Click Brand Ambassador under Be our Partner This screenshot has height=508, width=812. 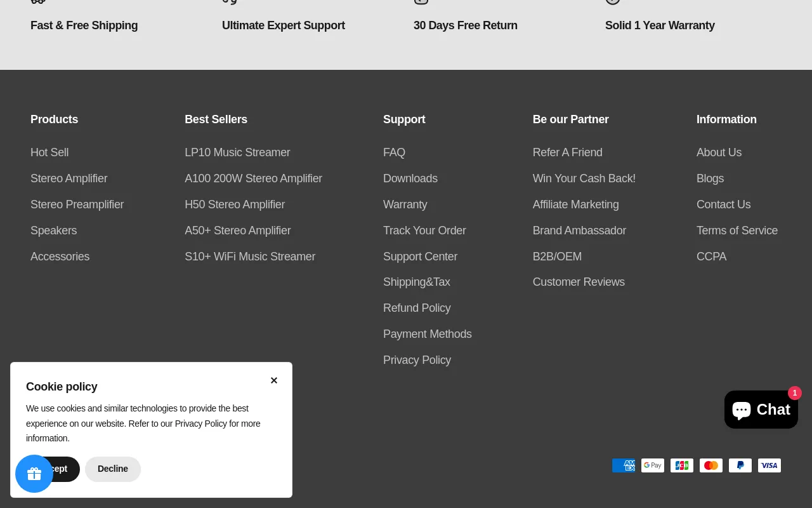coord(579,231)
